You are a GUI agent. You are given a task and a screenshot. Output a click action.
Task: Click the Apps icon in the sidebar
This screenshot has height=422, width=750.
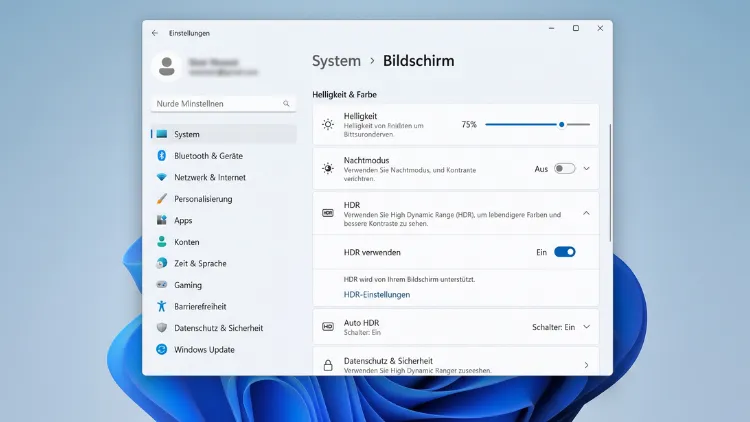point(162,220)
